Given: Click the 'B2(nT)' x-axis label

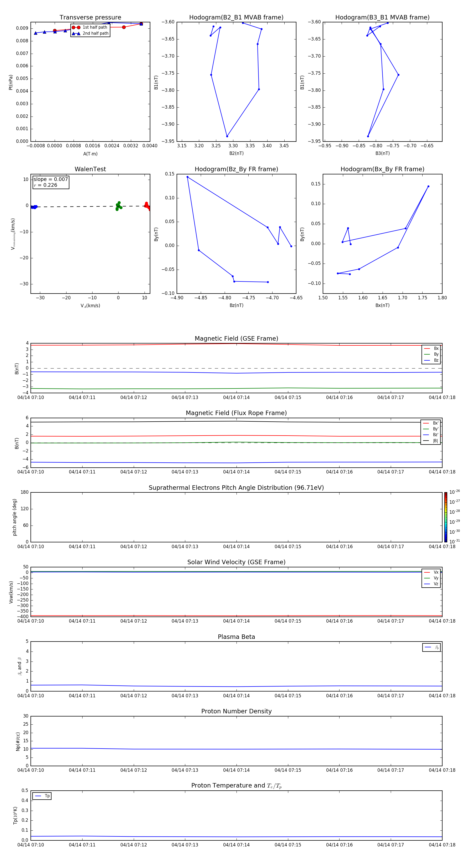Looking at the screenshot, I should [x=236, y=153].
